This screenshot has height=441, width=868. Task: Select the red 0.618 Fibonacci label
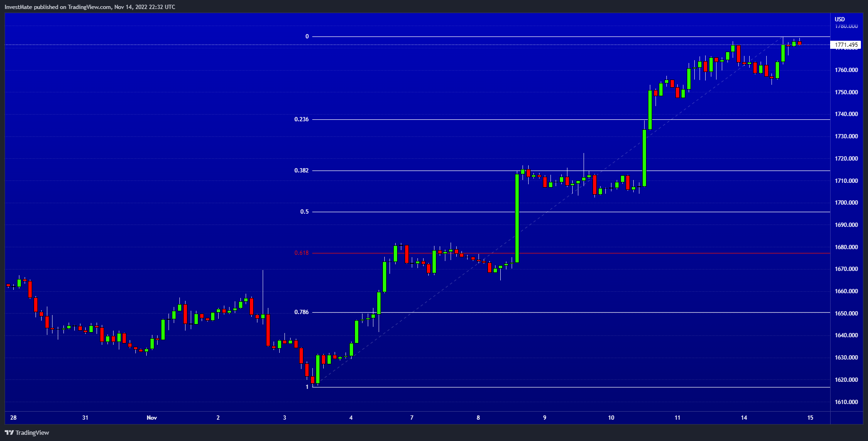[301, 253]
